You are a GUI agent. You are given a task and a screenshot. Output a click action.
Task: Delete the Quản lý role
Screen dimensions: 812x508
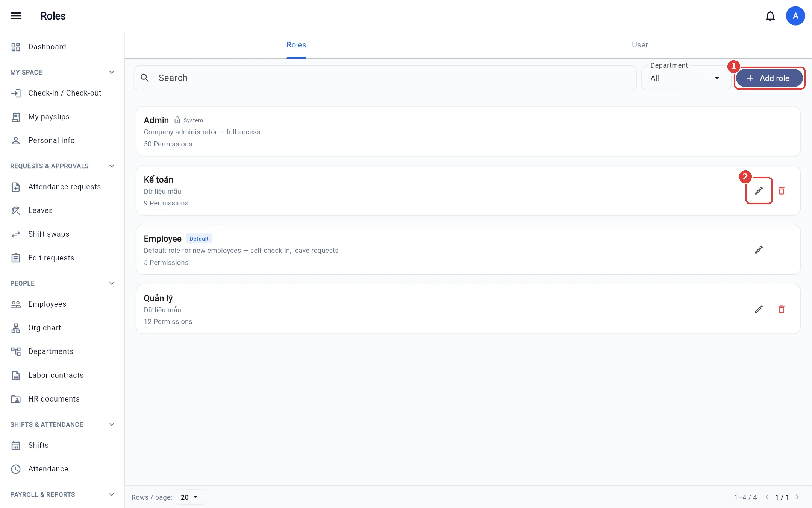click(782, 309)
